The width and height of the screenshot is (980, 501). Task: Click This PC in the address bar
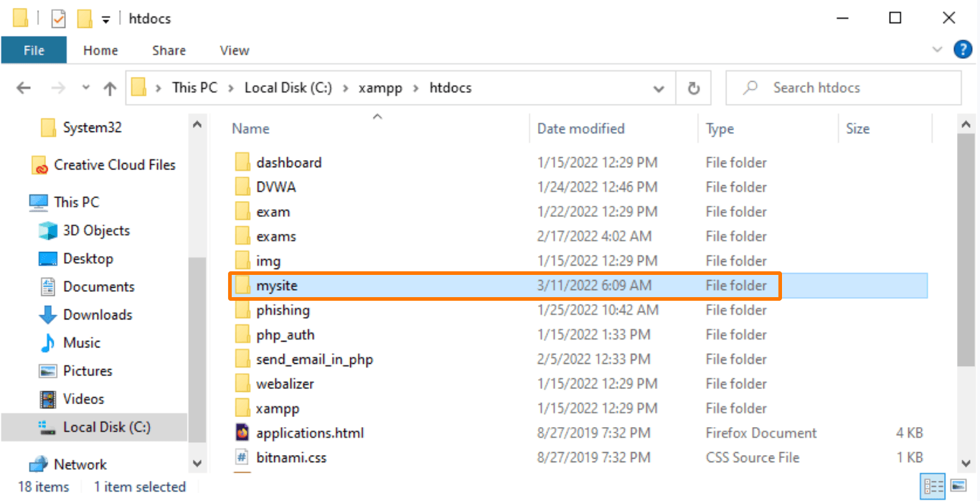tap(194, 88)
